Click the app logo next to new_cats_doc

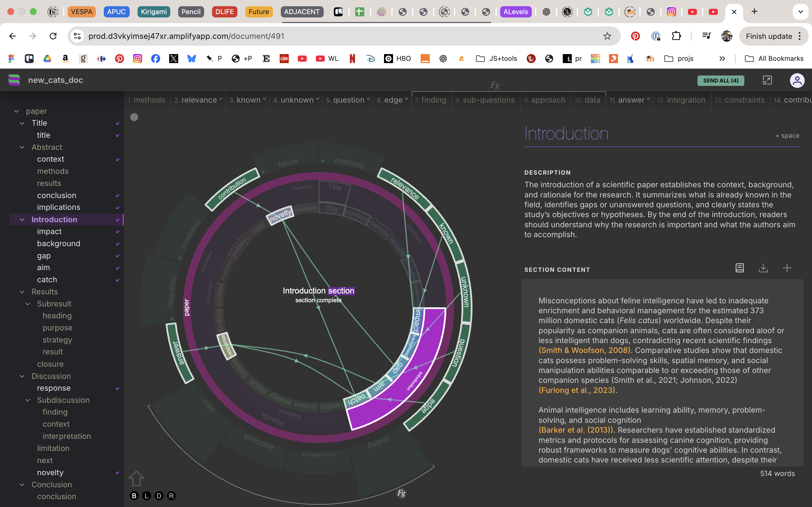(x=14, y=80)
